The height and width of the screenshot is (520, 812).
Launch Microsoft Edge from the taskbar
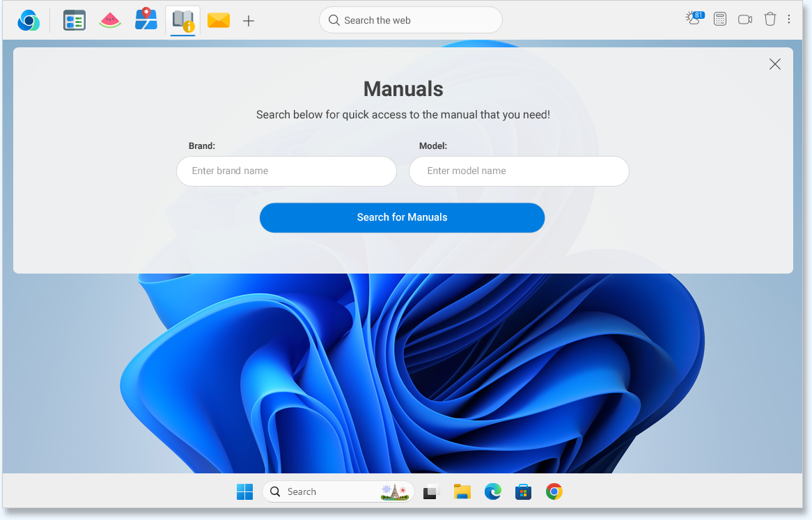click(x=493, y=491)
